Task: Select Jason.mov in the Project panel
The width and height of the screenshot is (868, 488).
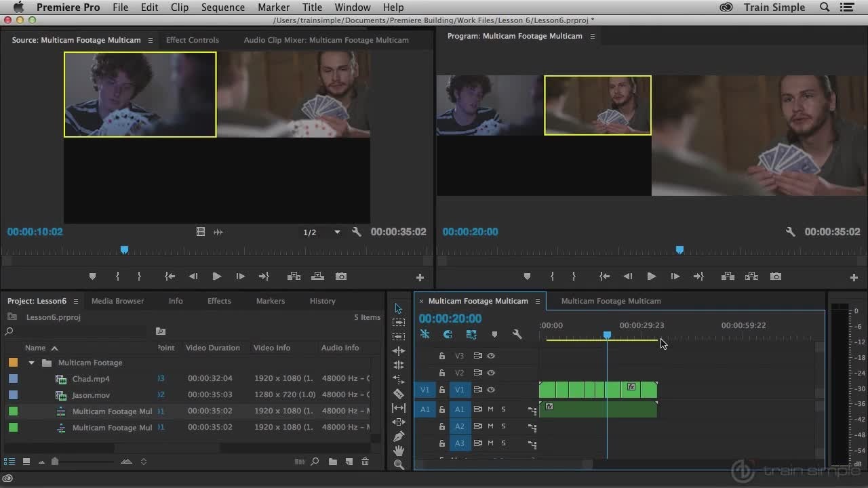Action: point(91,395)
